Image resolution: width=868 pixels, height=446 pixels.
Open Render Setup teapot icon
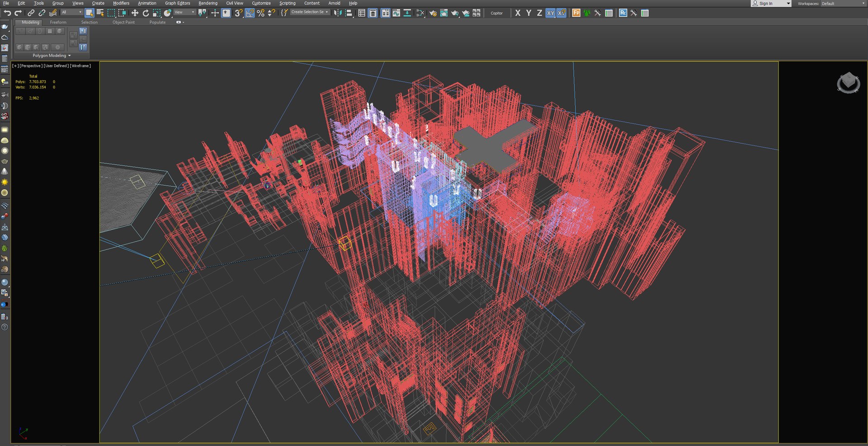coord(433,13)
